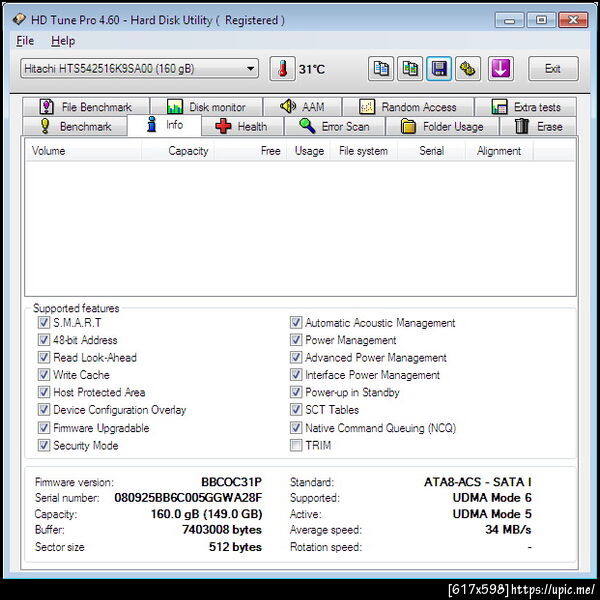The height and width of the screenshot is (600, 600).
Task: Toggle the Write Cache checkbox
Action: (44, 375)
